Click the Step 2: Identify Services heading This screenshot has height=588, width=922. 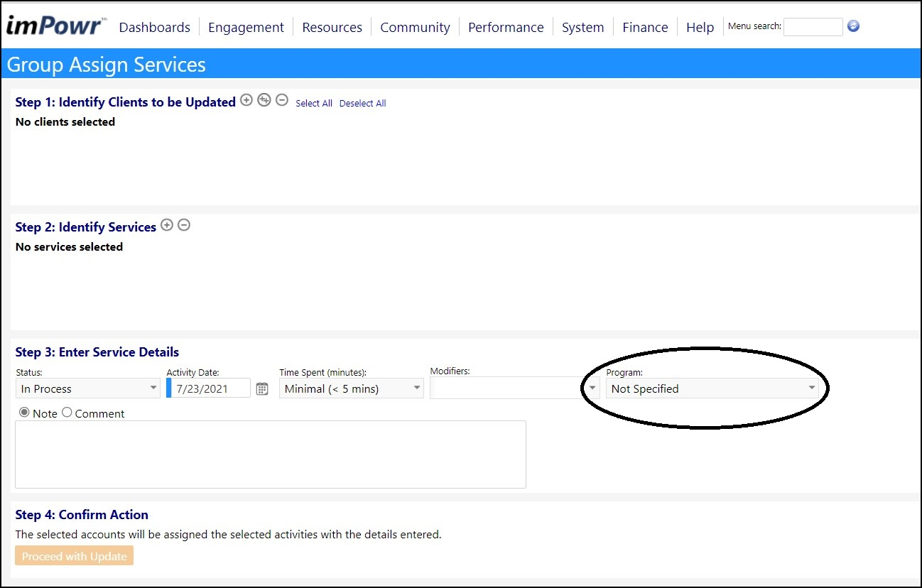[x=85, y=227]
